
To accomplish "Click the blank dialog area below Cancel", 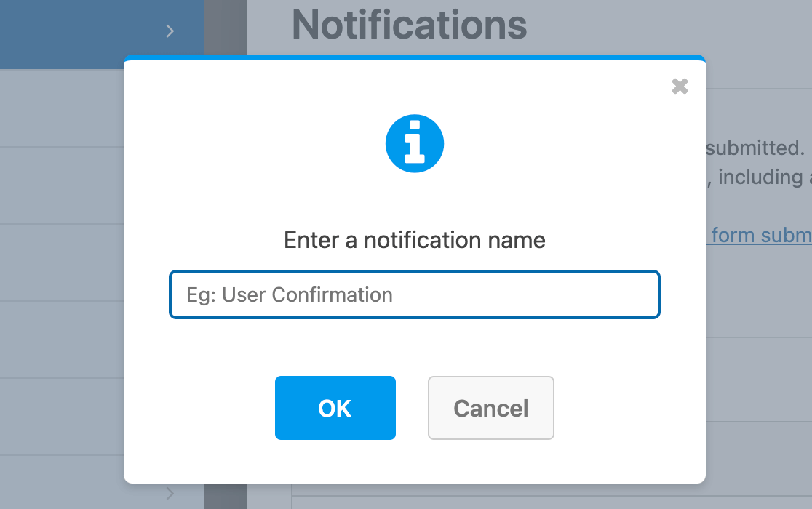I will (x=491, y=462).
